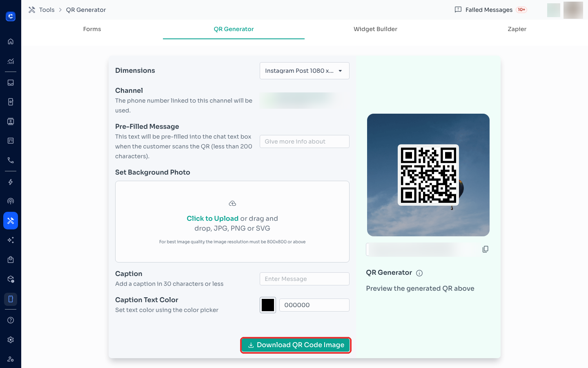Click the blurred QR link field below the preview
The height and width of the screenshot is (368, 588).
[x=422, y=249]
